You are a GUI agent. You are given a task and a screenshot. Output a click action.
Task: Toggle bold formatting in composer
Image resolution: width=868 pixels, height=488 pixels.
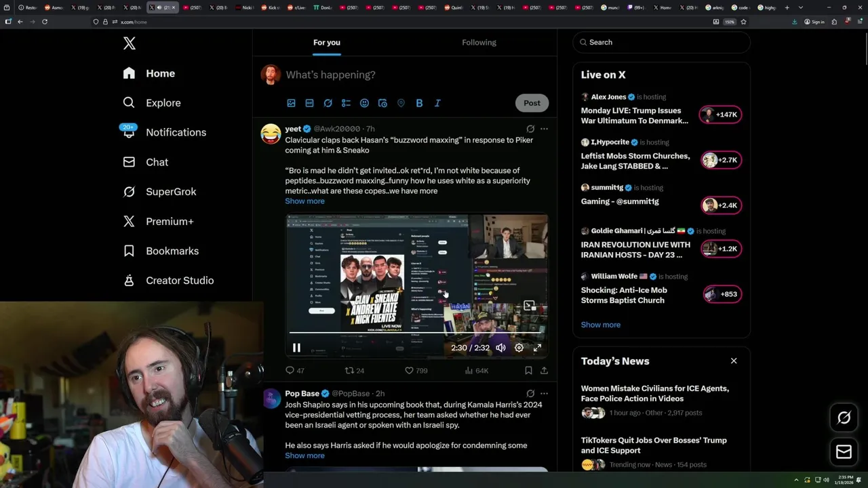pos(419,103)
